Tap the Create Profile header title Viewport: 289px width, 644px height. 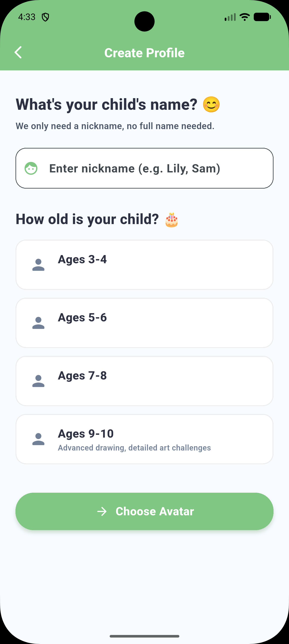click(x=144, y=53)
